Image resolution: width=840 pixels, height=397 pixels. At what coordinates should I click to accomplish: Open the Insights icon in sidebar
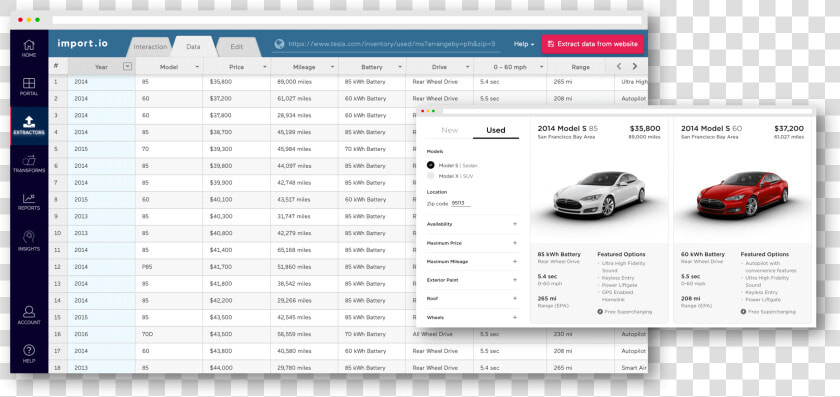[29, 237]
